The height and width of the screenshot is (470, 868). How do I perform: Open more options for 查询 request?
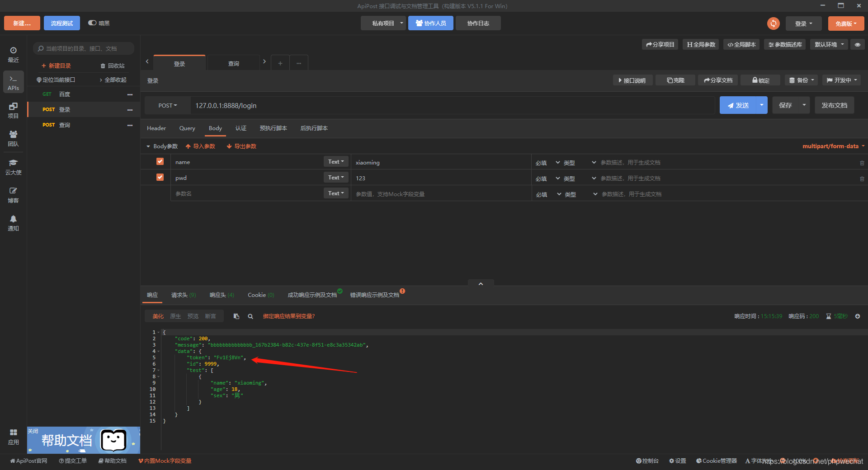coord(130,125)
